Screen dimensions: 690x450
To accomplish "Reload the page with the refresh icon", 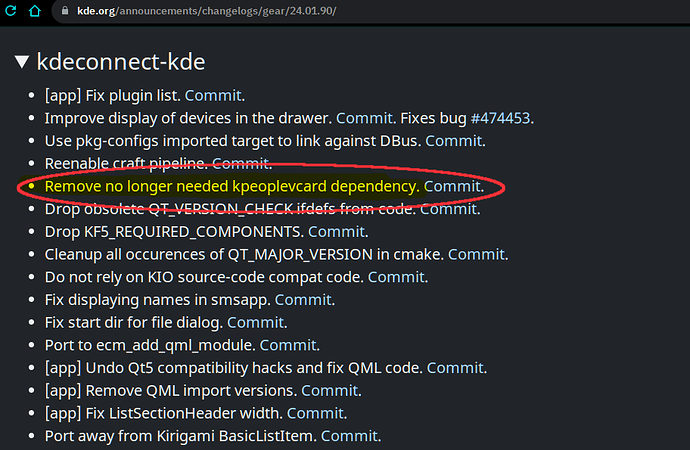I will [11, 11].
